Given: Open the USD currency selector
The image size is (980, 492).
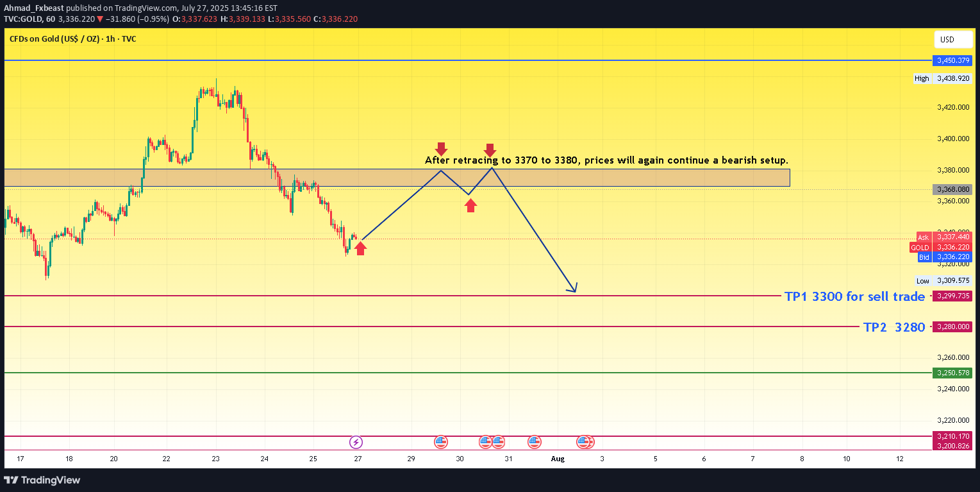Looking at the screenshot, I should click(x=953, y=40).
